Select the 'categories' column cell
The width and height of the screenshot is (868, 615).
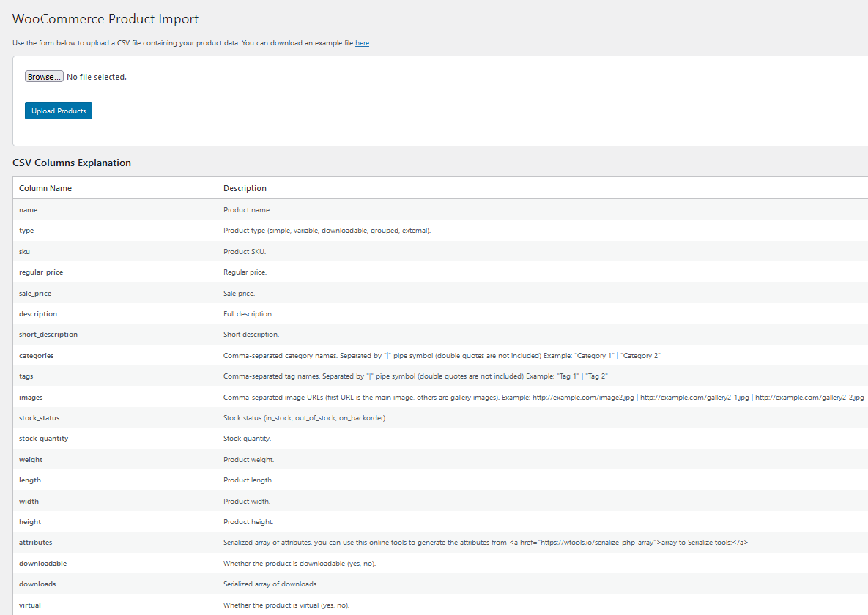point(37,355)
